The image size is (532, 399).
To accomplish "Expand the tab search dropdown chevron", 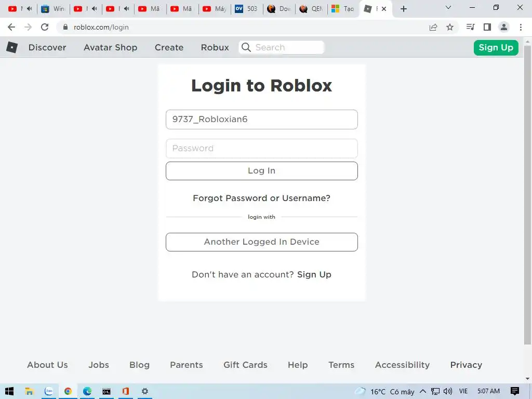I will tap(448, 7).
